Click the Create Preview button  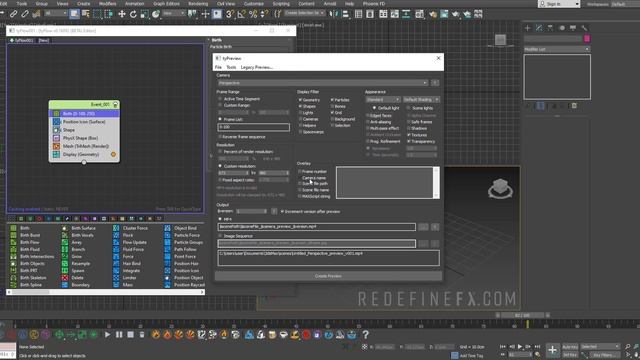(328, 276)
